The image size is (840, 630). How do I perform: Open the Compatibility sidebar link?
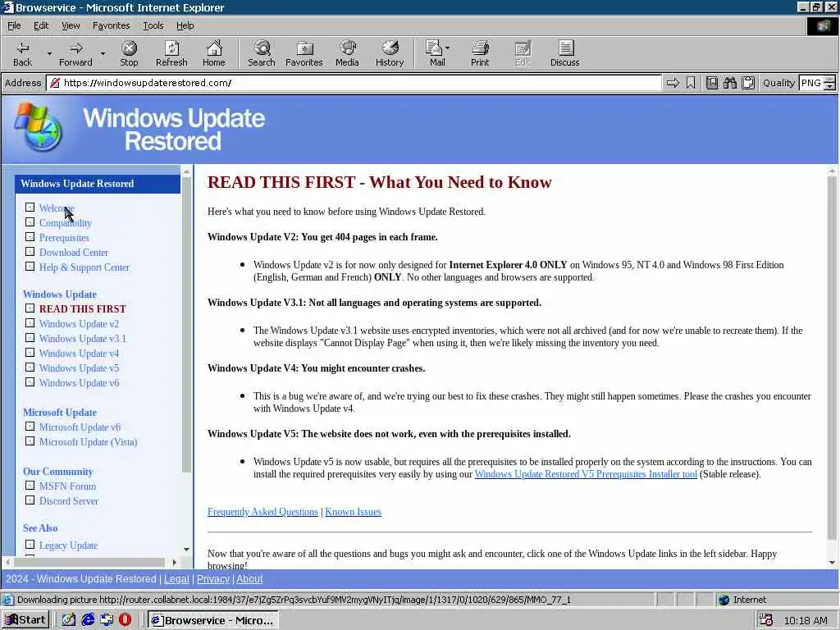click(x=66, y=223)
